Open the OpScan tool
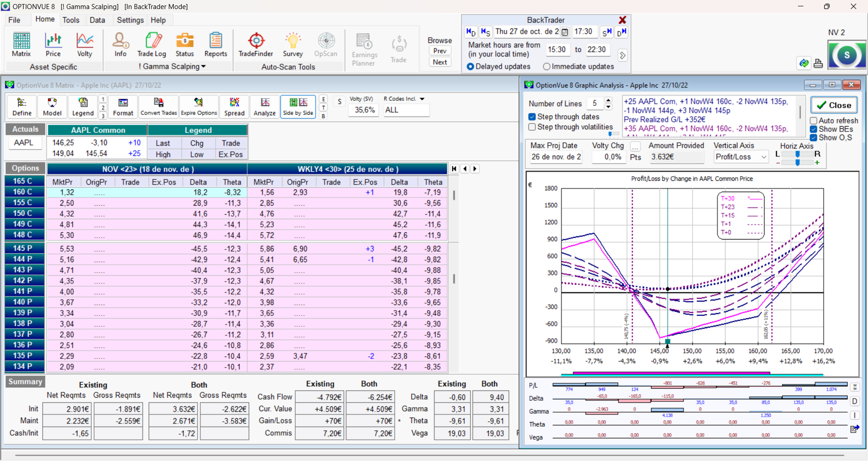This screenshot has width=868, height=461. coord(325,44)
